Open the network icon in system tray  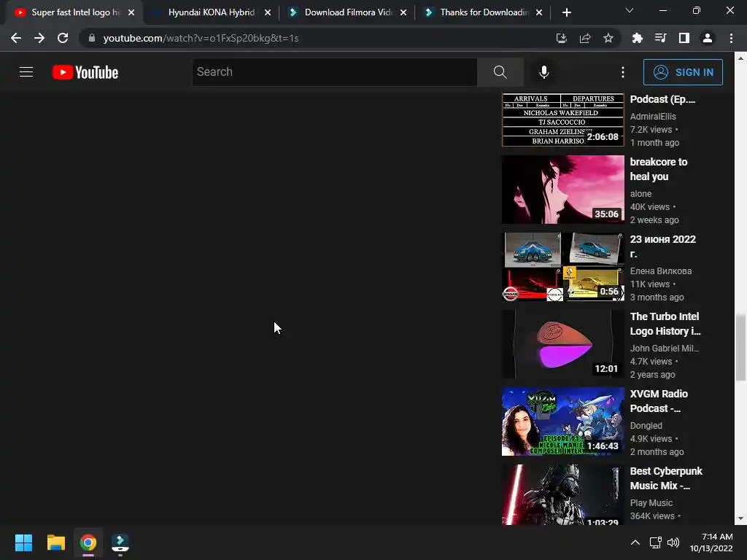[x=656, y=542]
